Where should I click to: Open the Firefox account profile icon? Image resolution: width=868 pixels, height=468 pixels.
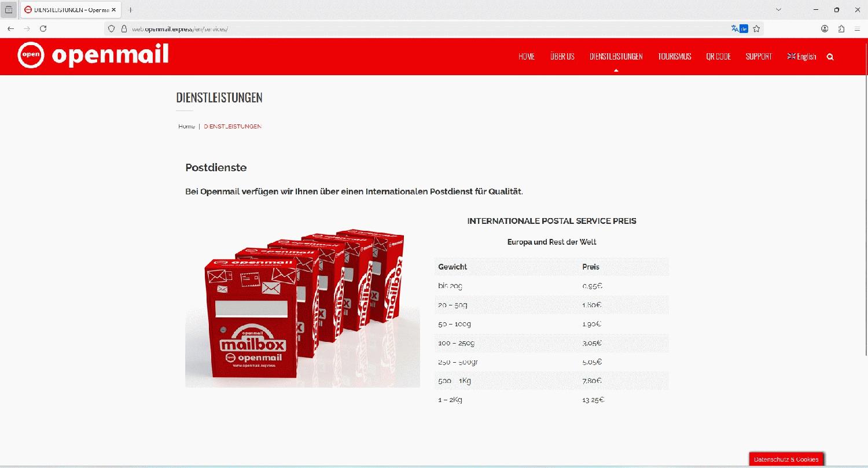click(x=825, y=29)
